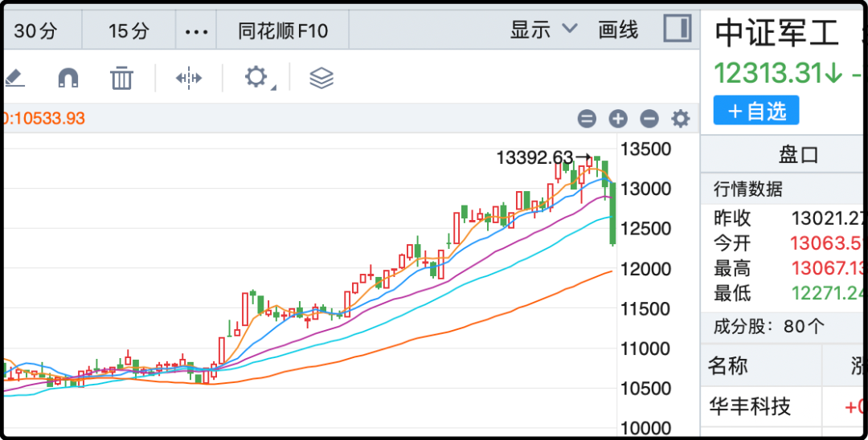
Task: Click the horizontal stretch arrows icon
Action: coord(189,78)
